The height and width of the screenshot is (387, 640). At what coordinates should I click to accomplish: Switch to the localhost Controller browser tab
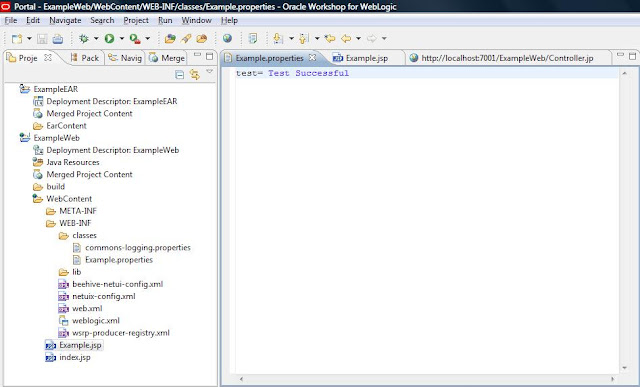[x=502, y=58]
